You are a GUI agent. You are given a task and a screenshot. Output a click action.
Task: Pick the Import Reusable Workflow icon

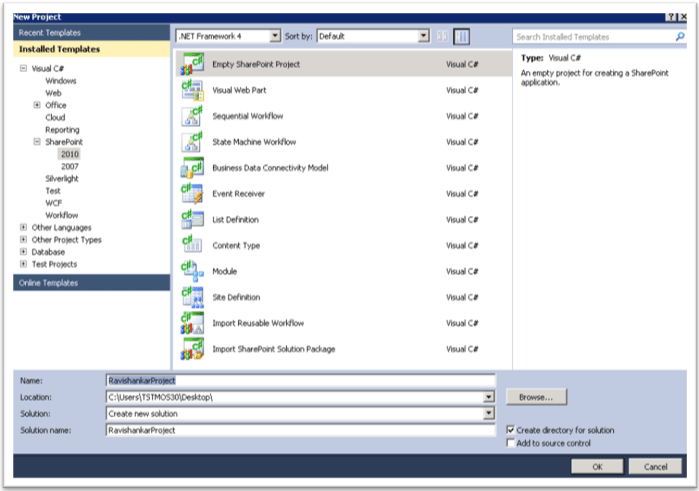click(x=192, y=323)
